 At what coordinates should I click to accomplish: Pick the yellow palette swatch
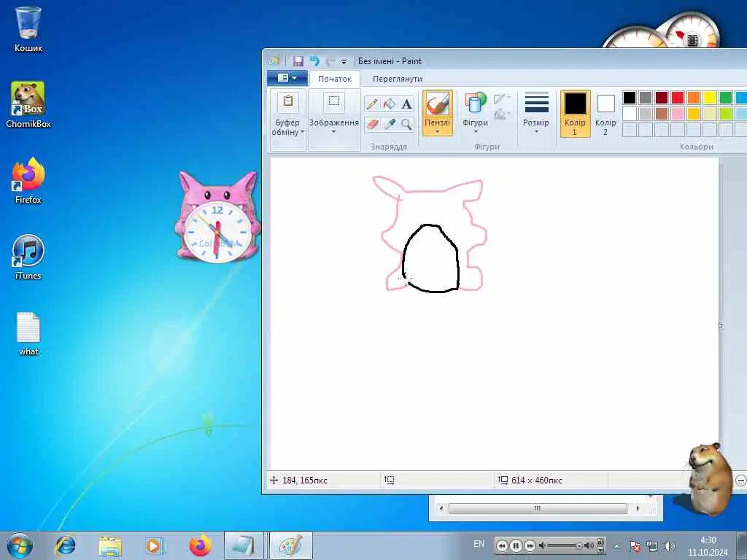710,98
